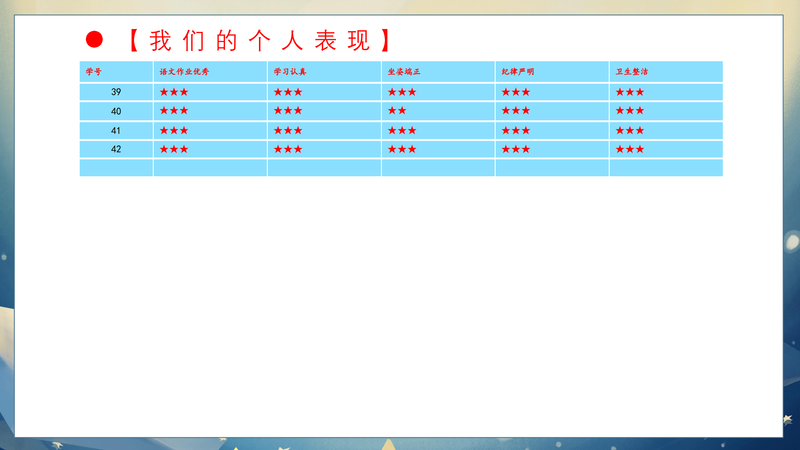This screenshot has width=800, height=450.
Task: Click row 42 stars under 卫生整洁
Action: point(630,149)
